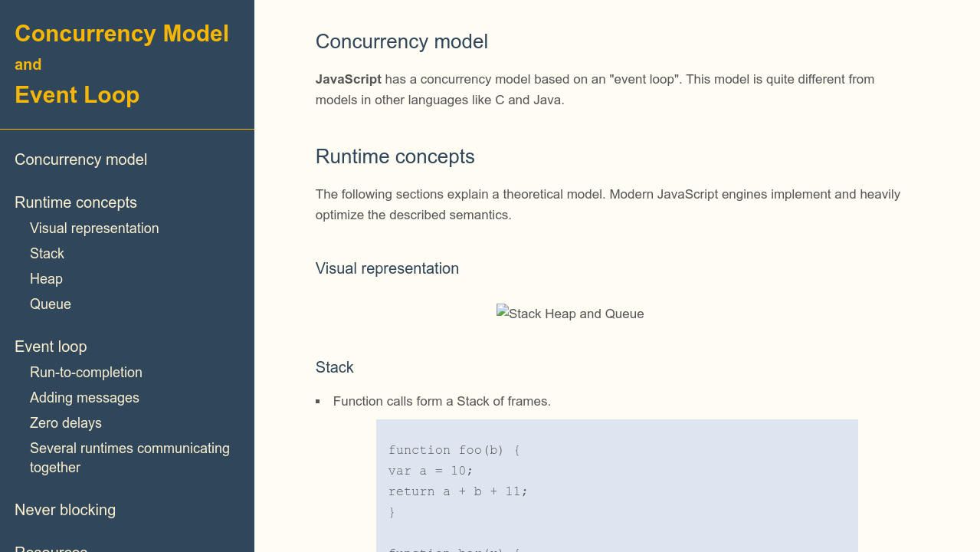Image resolution: width=980 pixels, height=552 pixels.
Task: Click the Stack subheading in content
Action: pyautogui.click(x=334, y=367)
